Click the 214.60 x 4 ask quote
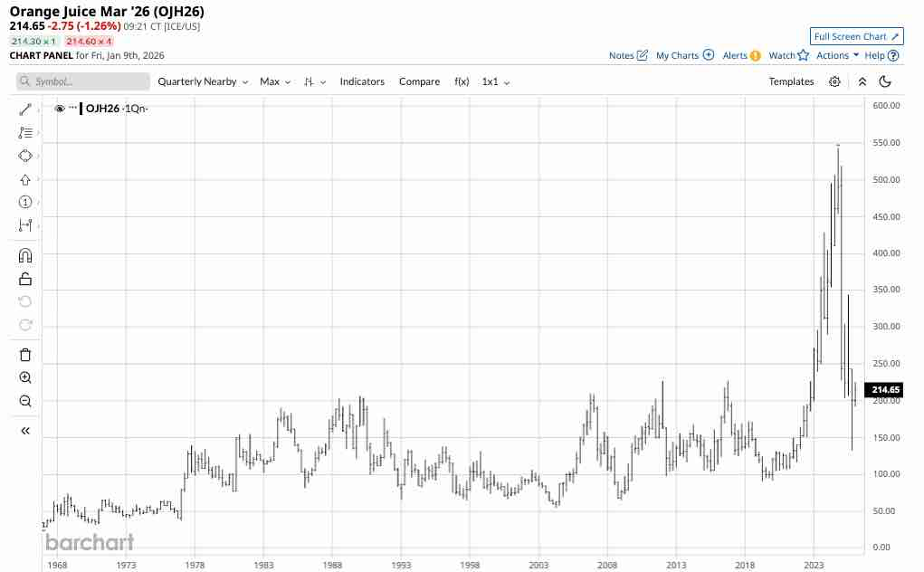Screen dimensions: 924x572 [x=89, y=42]
